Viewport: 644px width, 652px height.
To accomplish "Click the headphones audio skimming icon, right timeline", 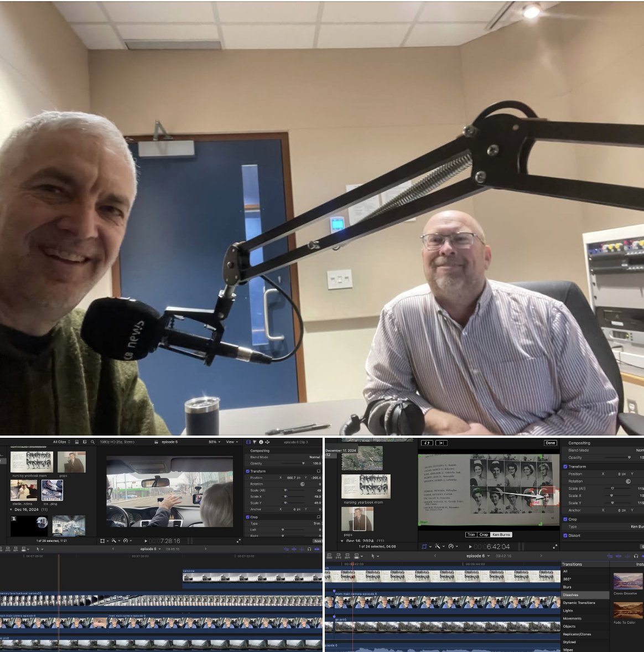I will coord(636,556).
